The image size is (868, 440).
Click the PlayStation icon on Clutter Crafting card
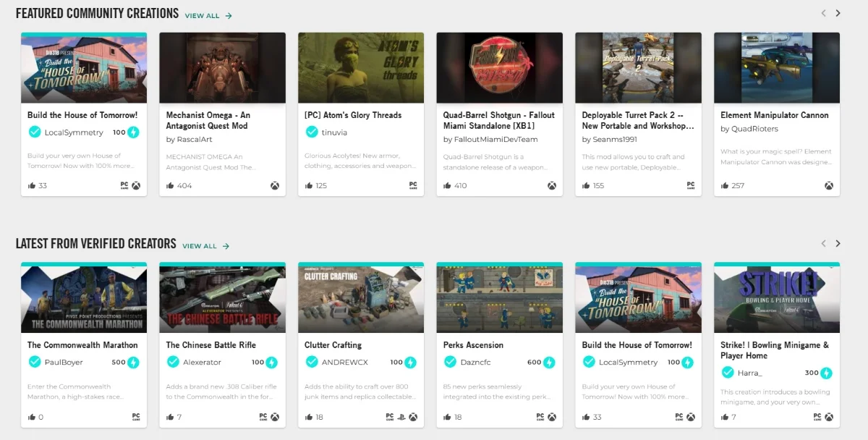coord(402,417)
